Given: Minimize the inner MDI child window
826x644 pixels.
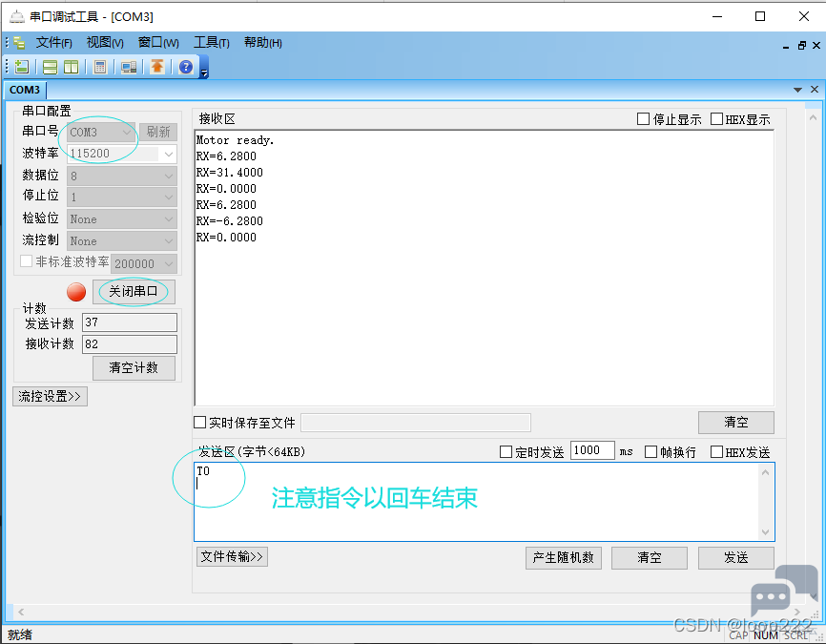Looking at the screenshot, I should [786, 47].
